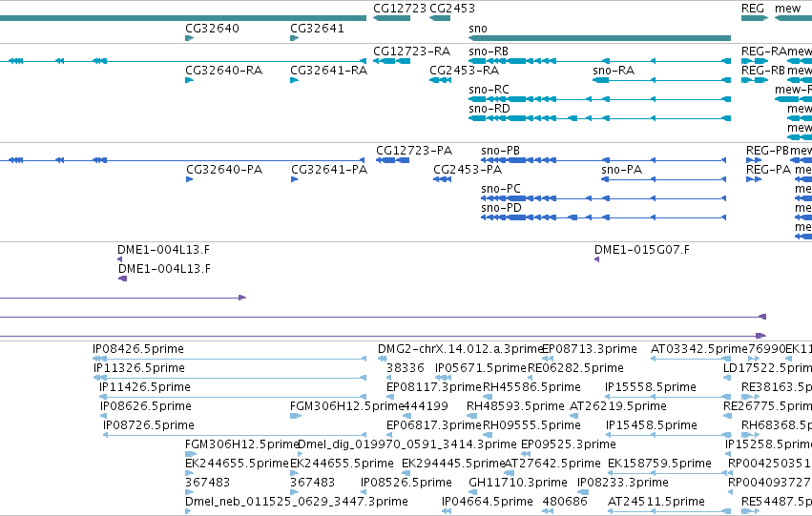Open the REG gene feature
This screenshot has width=812, height=516.
click(x=755, y=18)
